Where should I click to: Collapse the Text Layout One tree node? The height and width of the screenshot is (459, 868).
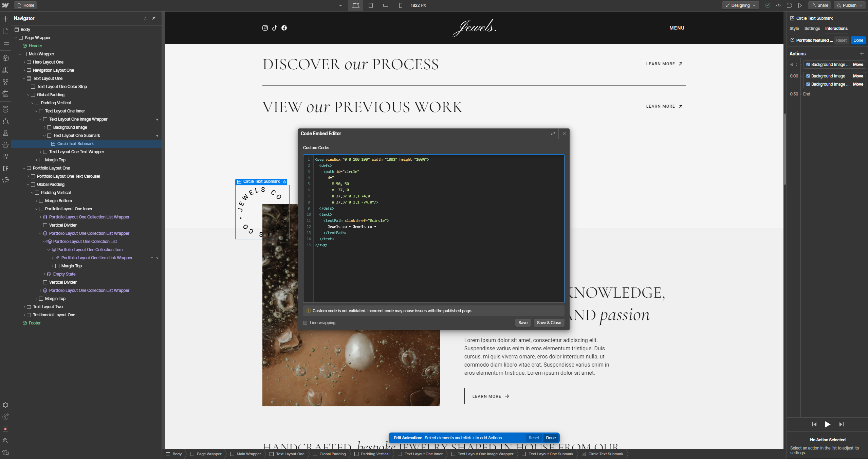point(24,78)
